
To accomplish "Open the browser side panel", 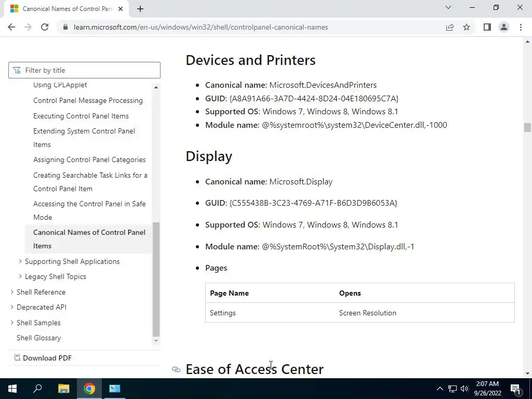I will pos(487,27).
